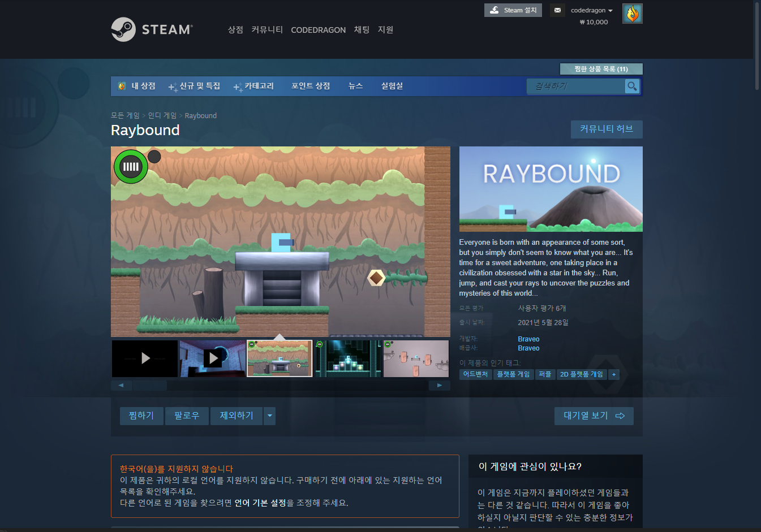The width and height of the screenshot is (761, 532).
Task: Click the plus icon to add tags
Action: click(x=614, y=374)
